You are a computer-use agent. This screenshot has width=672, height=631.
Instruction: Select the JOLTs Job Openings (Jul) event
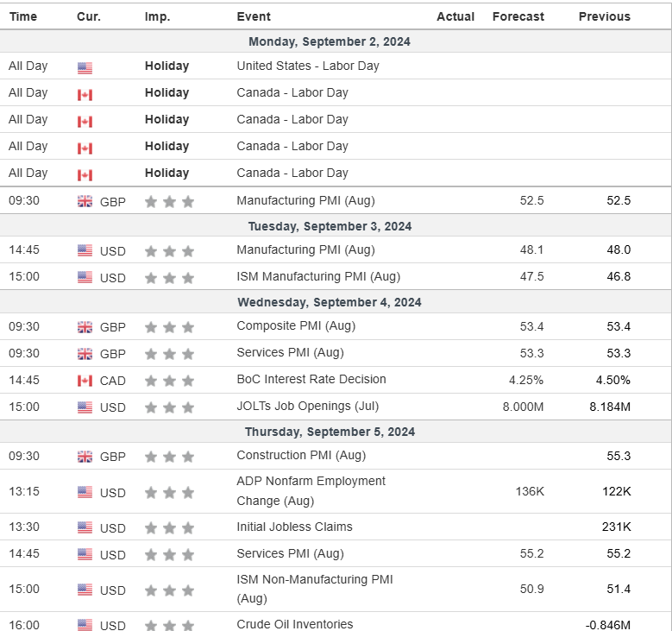tap(308, 406)
